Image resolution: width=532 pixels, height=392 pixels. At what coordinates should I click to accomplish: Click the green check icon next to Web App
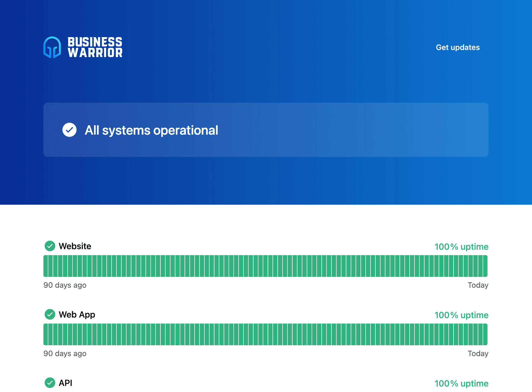tap(50, 314)
